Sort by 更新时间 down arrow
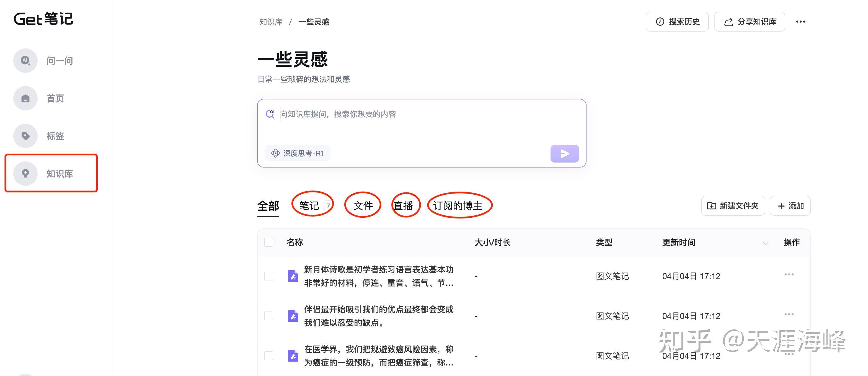Viewport: 868px width, 376px height. pyautogui.click(x=766, y=242)
